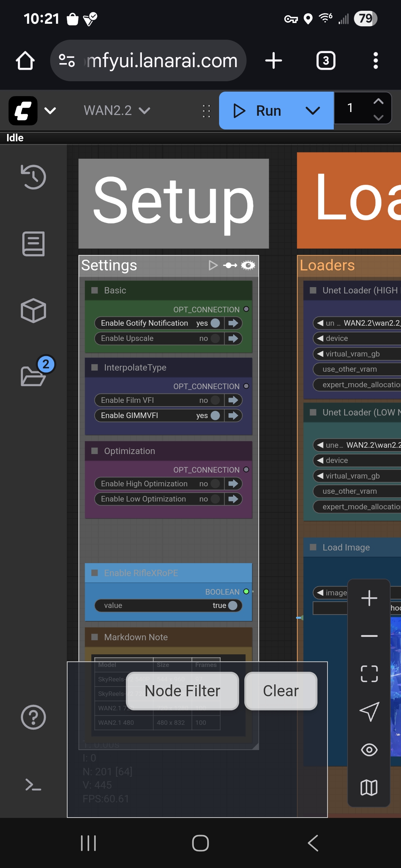Viewport: 401px width, 868px height.
Task: Open the help question mark icon
Action: [x=33, y=717]
